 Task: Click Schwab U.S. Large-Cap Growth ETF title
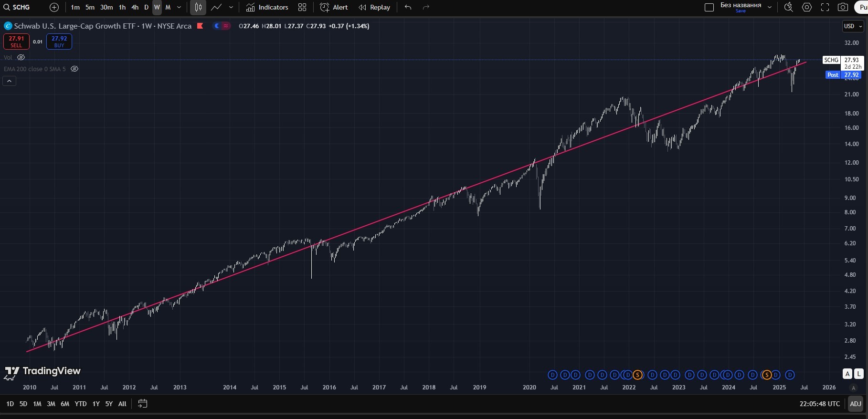click(75, 26)
